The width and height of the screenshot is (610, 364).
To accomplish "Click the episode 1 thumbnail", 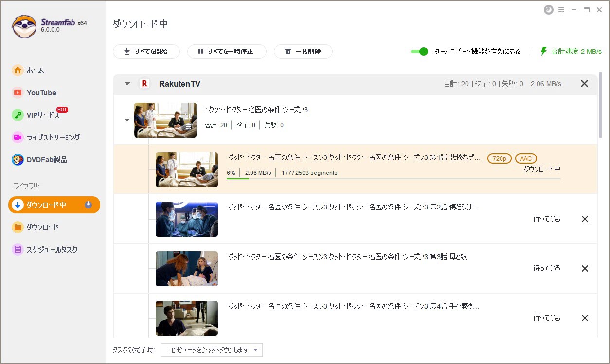I will tap(187, 170).
